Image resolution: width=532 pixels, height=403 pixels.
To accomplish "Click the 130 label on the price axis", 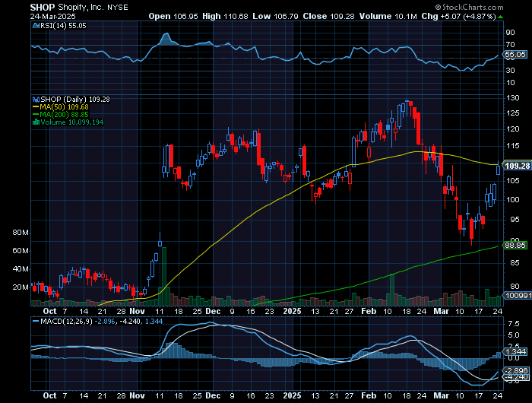I will pos(513,98).
